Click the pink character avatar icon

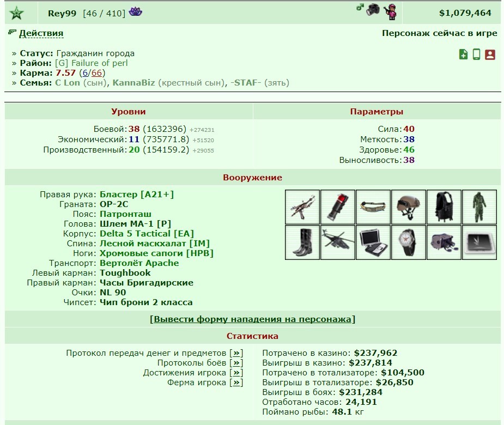click(x=390, y=12)
